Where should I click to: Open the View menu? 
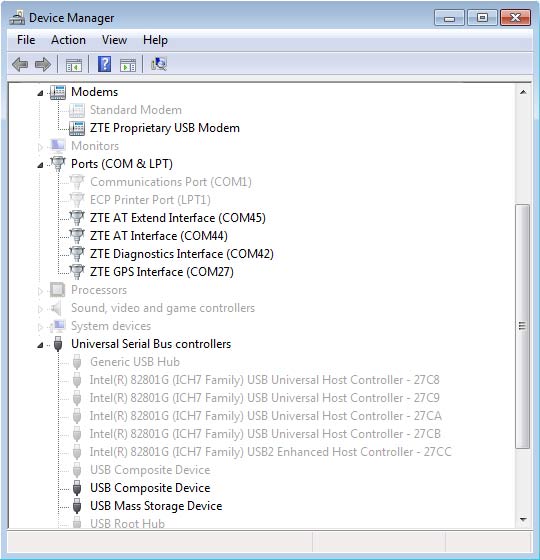114,40
